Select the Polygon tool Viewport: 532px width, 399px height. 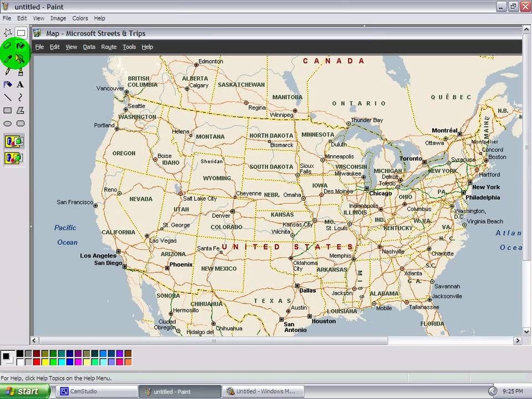(x=21, y=110)
